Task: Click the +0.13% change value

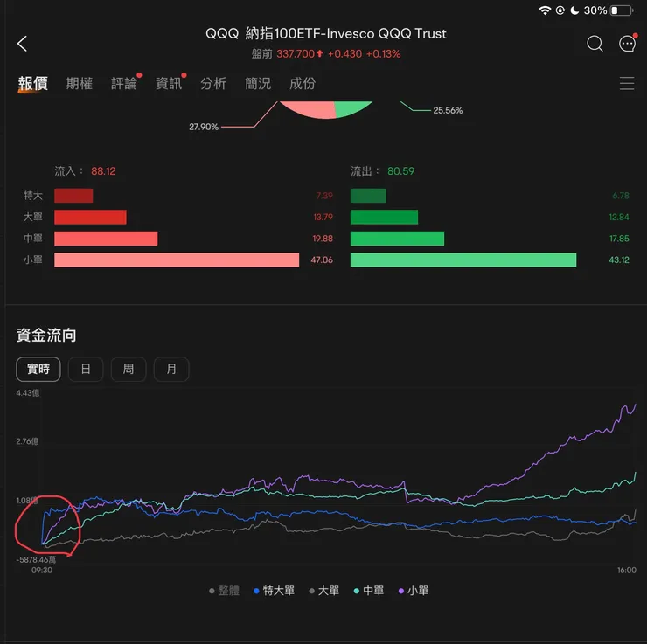Action: pos(383,53)
